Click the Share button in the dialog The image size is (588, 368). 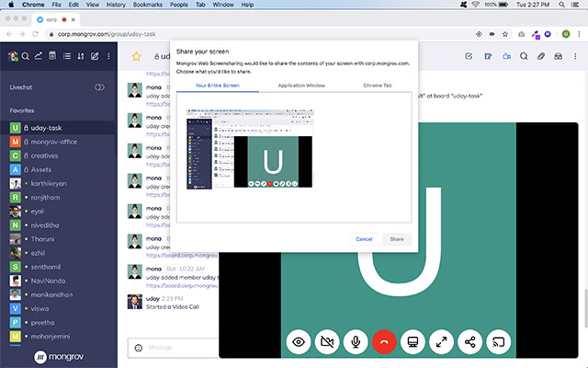pyautogui.click(x=397, y=239)
